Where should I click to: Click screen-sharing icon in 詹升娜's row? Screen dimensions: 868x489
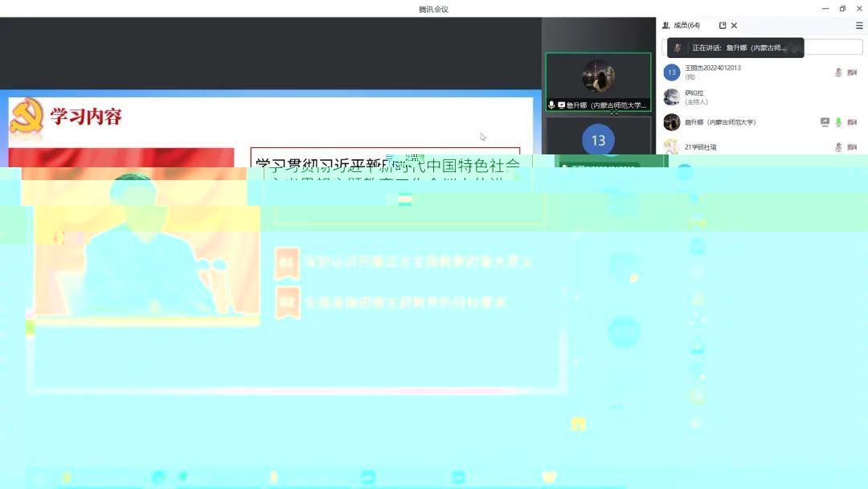click(825, 122)
